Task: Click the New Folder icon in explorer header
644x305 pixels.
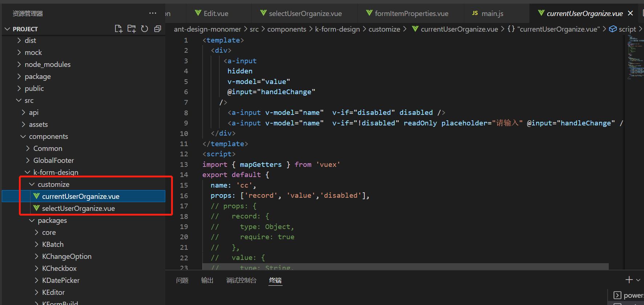Action: pos(131,29)
